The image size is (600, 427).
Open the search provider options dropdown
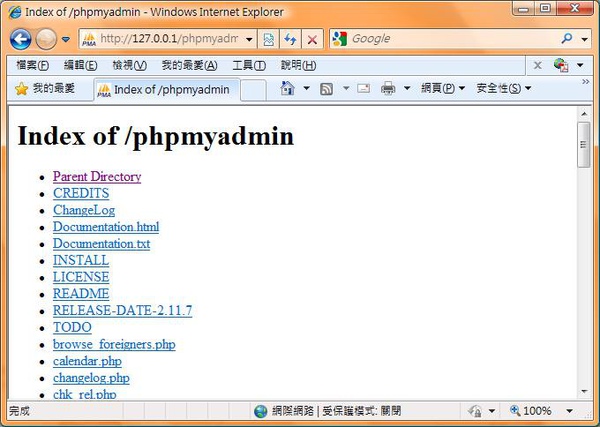coord(584,39)
